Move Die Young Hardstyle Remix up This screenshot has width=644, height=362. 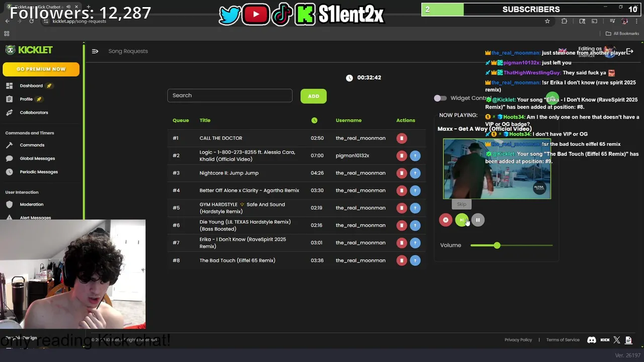pos(415,225)
